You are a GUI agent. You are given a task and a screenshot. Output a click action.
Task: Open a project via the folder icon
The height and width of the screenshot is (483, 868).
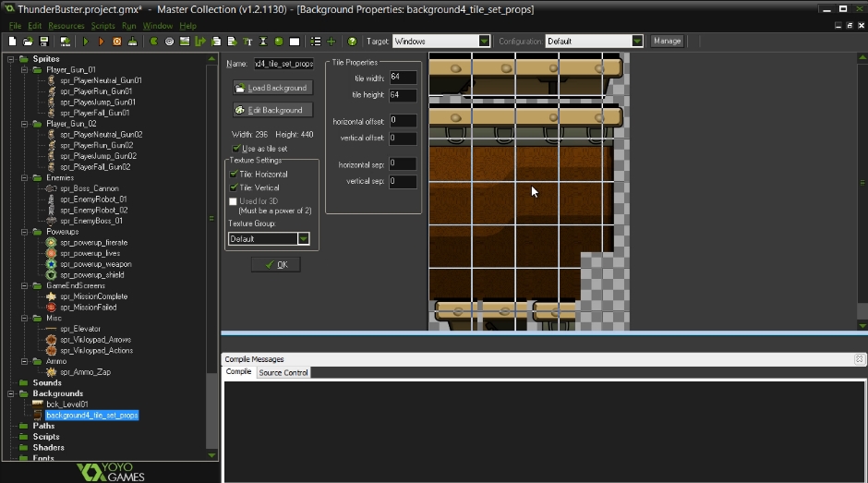[x=28, y=42]
